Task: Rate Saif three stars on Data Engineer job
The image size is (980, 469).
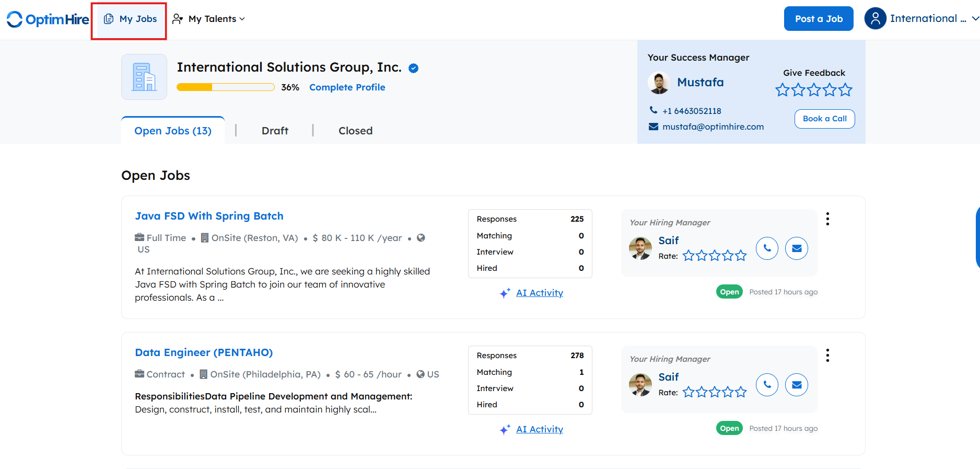Action: pos(715,392)
